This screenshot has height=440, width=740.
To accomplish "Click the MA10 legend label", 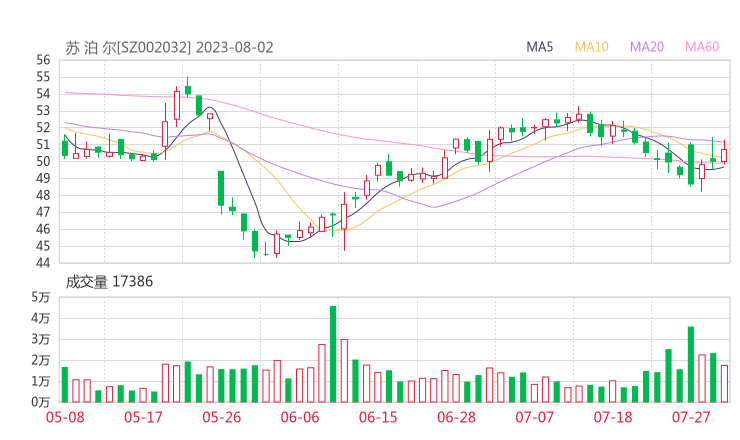I will tap(591, 47).
